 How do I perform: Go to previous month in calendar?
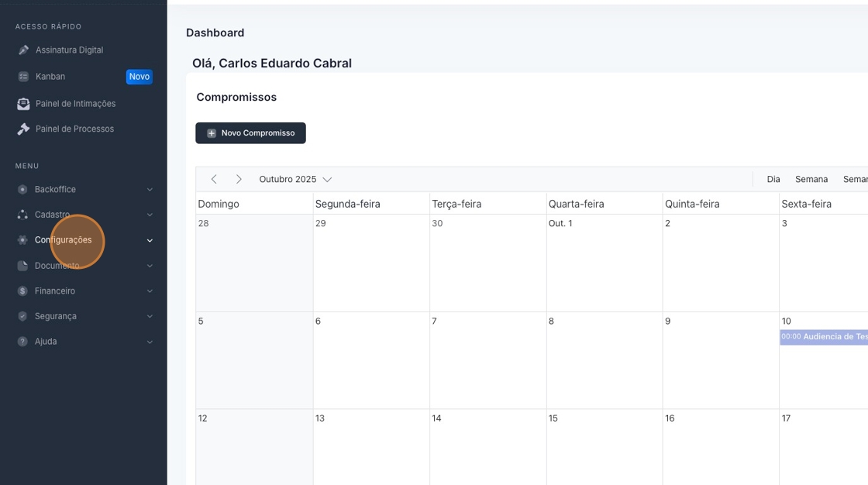tap(214, 179)
